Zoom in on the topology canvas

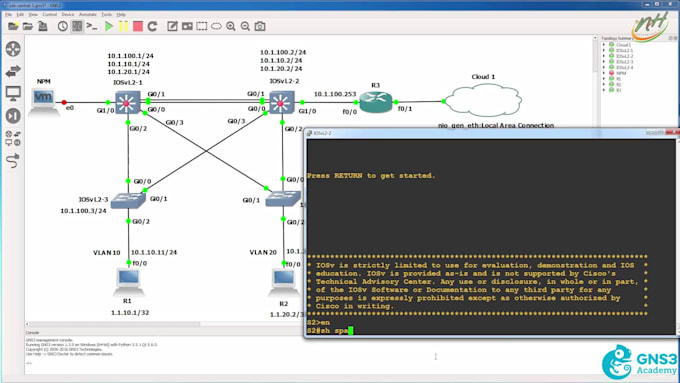click(x=231, y=26)
